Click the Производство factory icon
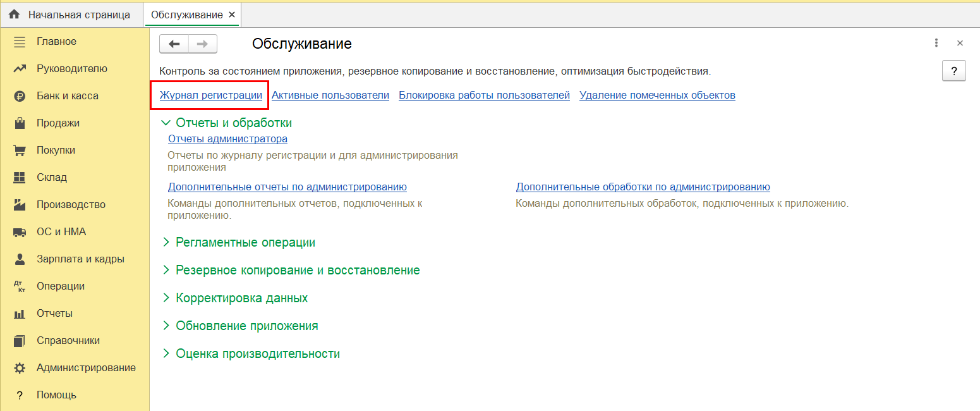 pos(20,205)
